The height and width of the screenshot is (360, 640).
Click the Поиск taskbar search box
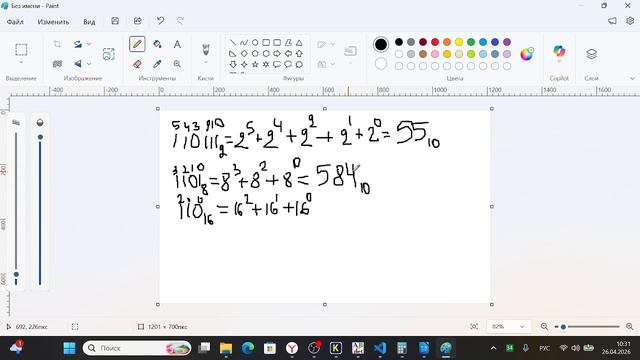tap(137, 348)
